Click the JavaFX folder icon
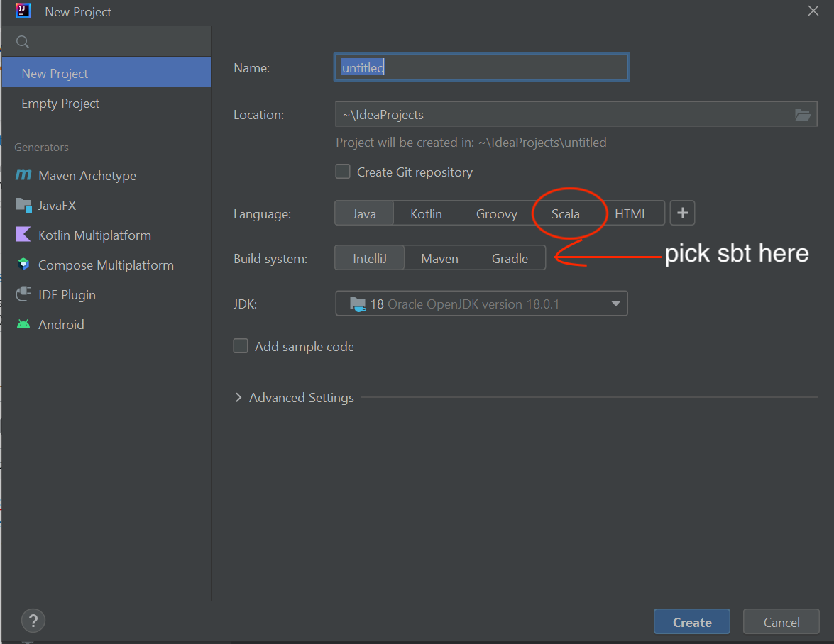The height and width of the screenshot is (644, 834). pos(24,205)
